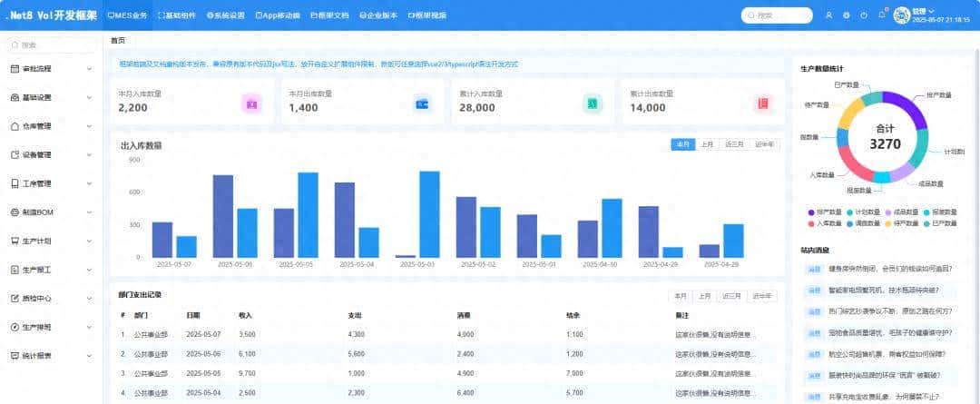Click the user profile icon in header

pos(828,15)
